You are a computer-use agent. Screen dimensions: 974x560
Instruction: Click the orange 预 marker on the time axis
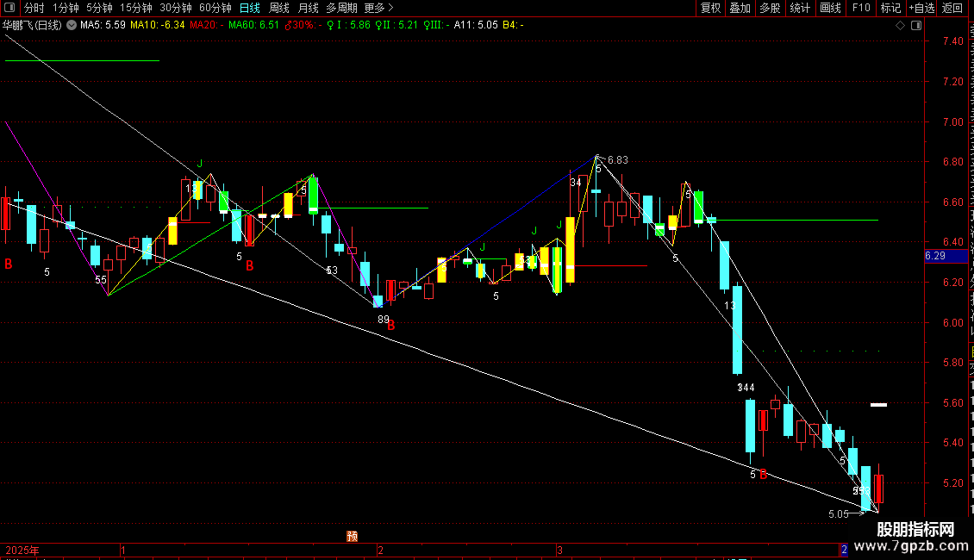[353, 537]
